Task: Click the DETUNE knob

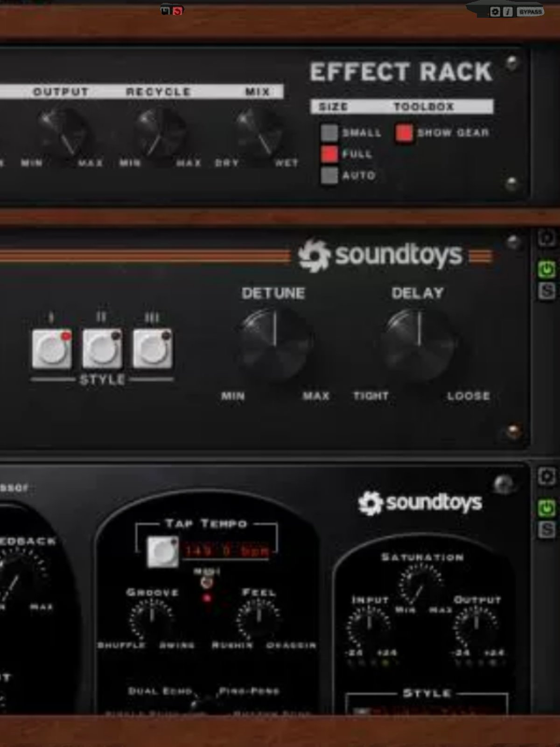Action: click(275, 345)
